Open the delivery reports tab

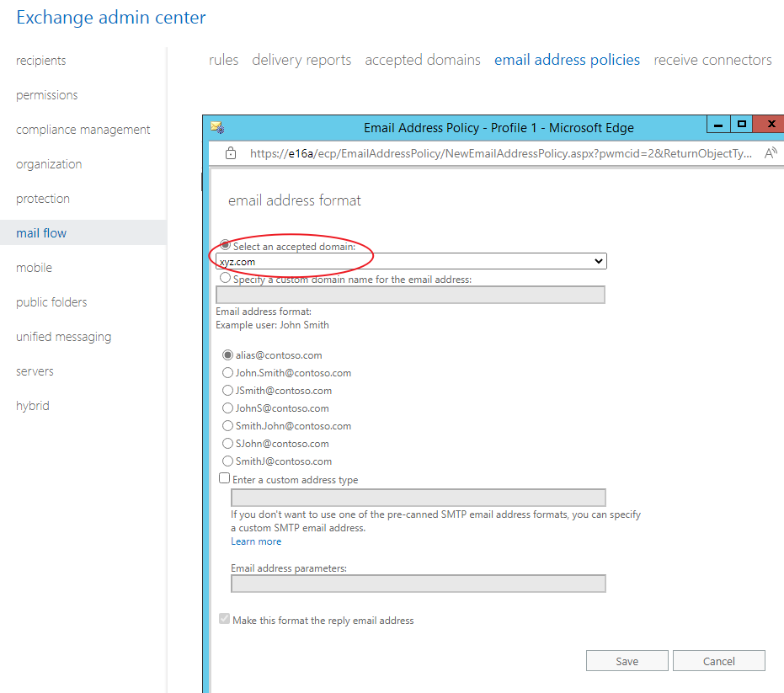pyautogui.click(x=301, y=60)
